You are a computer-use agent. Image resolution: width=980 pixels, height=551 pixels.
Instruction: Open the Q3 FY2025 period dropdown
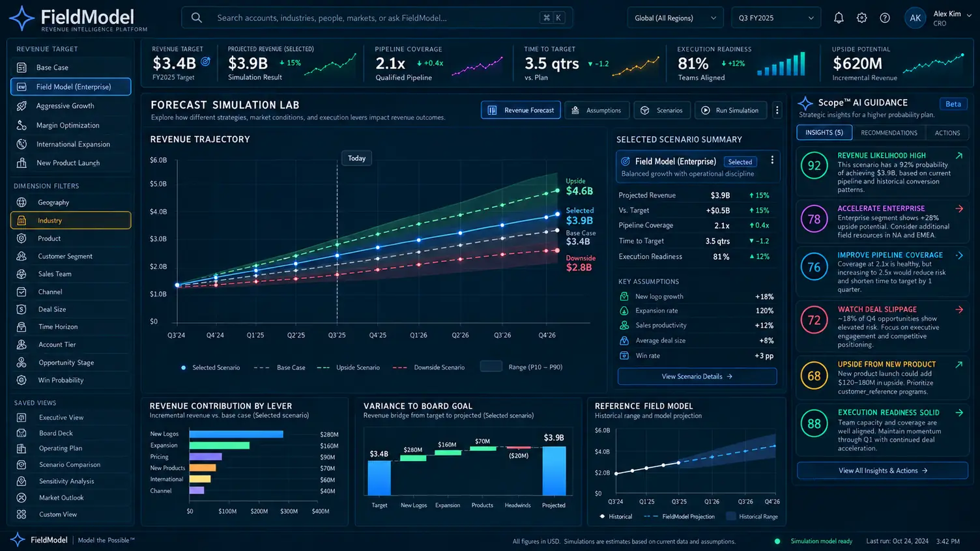coord(776,18)
